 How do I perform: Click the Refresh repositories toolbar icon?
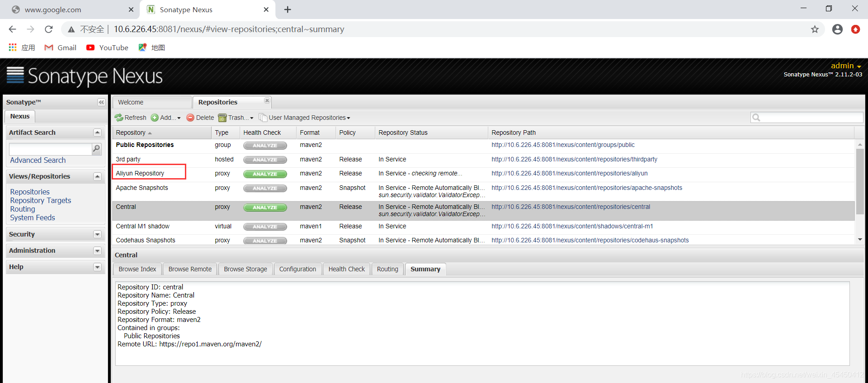(x=119, y=118)
